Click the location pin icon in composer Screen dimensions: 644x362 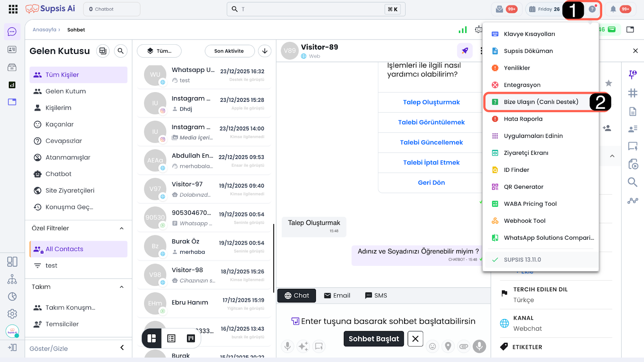coord(448,346)
